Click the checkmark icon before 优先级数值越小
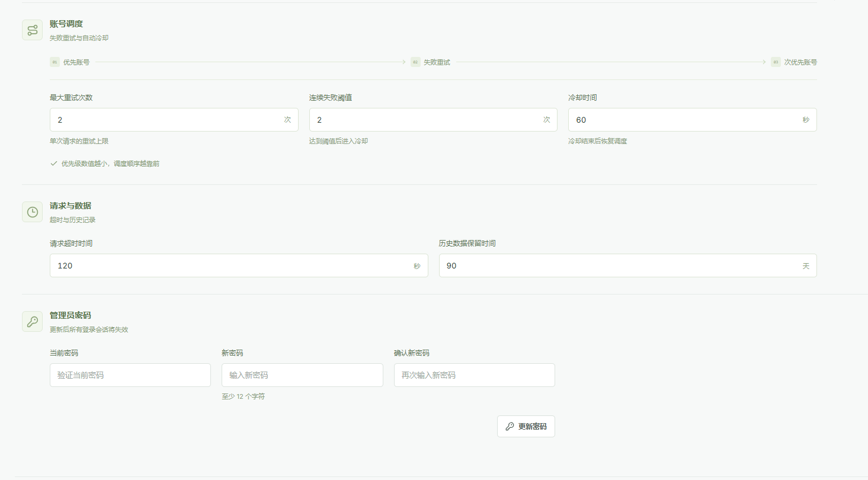Viewport: 868px width, 480px height. 54,164
